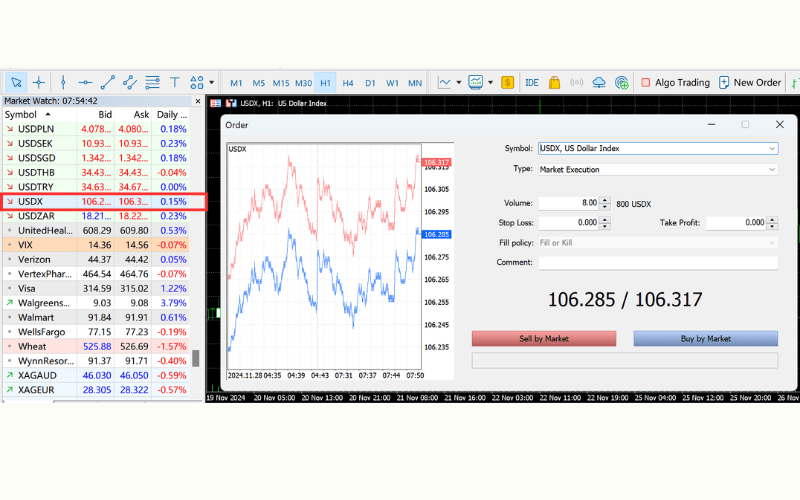Click the Comment input field
Viewport: 800px width, 500px height.
tap(657, 263)
